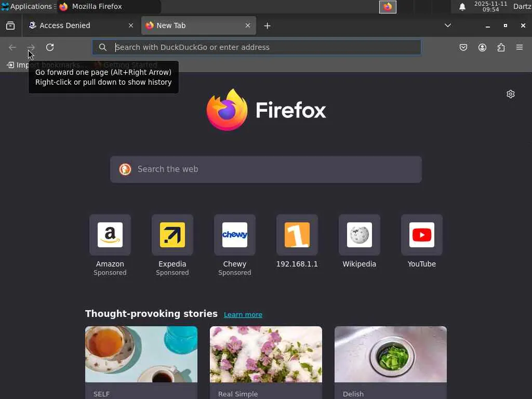Open a new tab with plus button

[268, 26]
